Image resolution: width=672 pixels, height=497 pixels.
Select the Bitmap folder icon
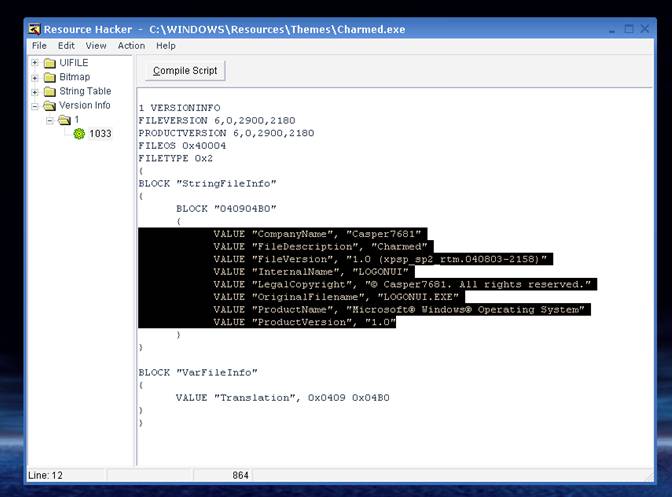tap(50, 77)
